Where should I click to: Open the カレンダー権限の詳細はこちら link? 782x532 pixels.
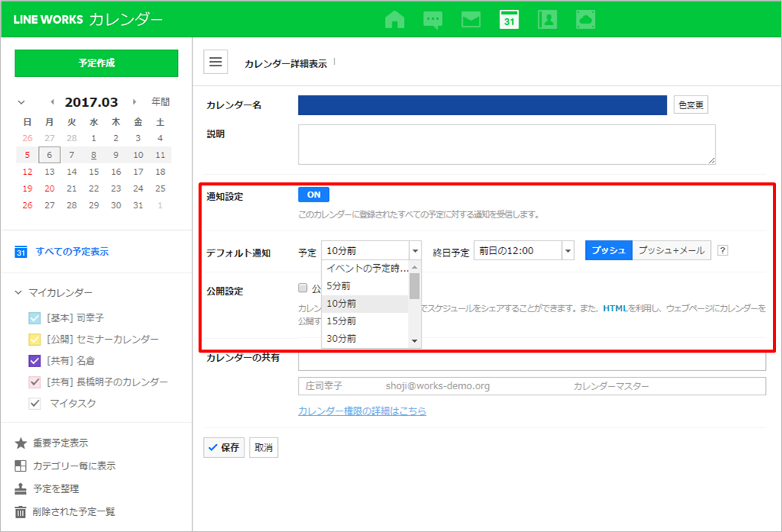click(x=362, y=411)
